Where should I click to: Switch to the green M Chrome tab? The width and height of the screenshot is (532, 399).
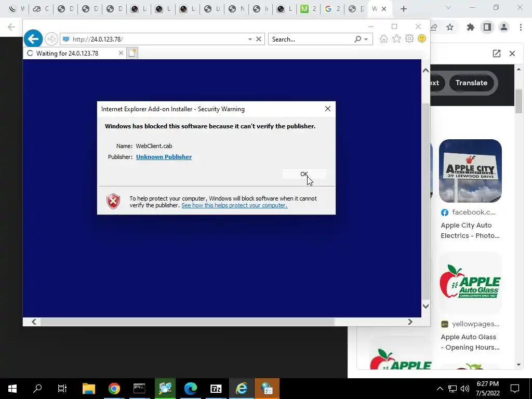click(x=308, y=9)
